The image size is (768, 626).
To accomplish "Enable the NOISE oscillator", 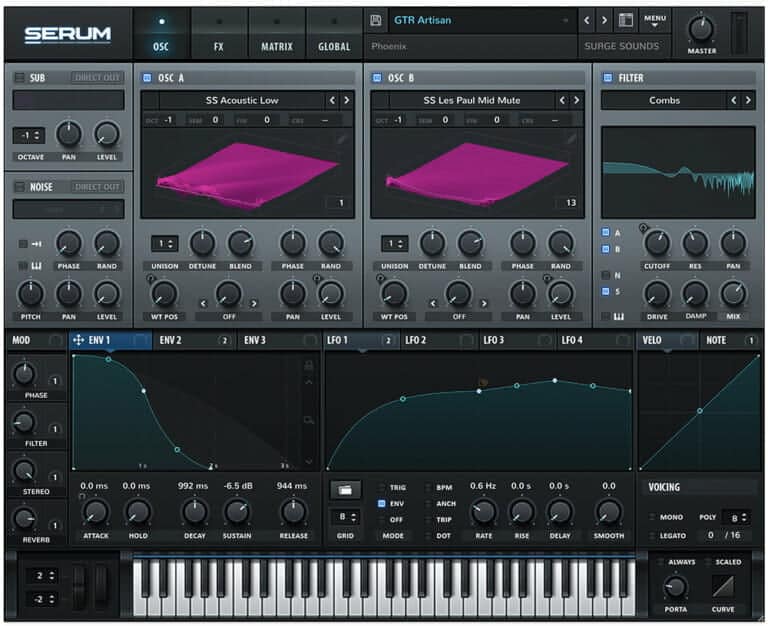I will click(20, 187).
